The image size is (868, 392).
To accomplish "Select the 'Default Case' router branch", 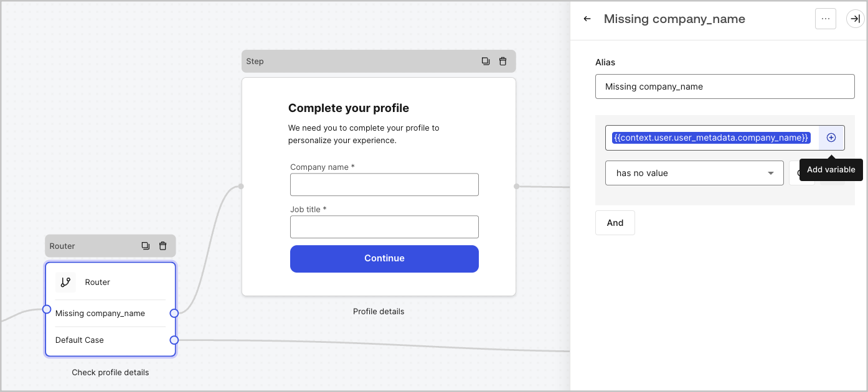I will (79, 340).
